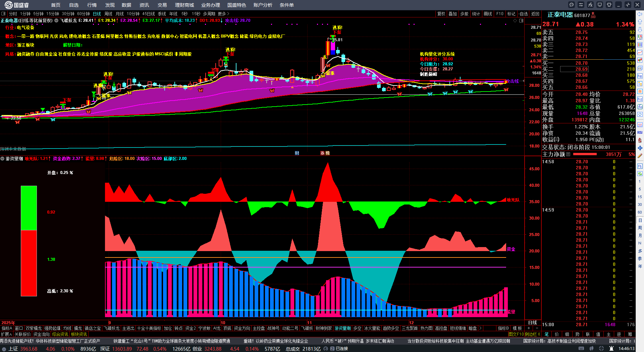Image resolution: width=644 pixels, height=352 pixels.
Task: Click the down arrow in right sidebar
Action: click(640, 30)
